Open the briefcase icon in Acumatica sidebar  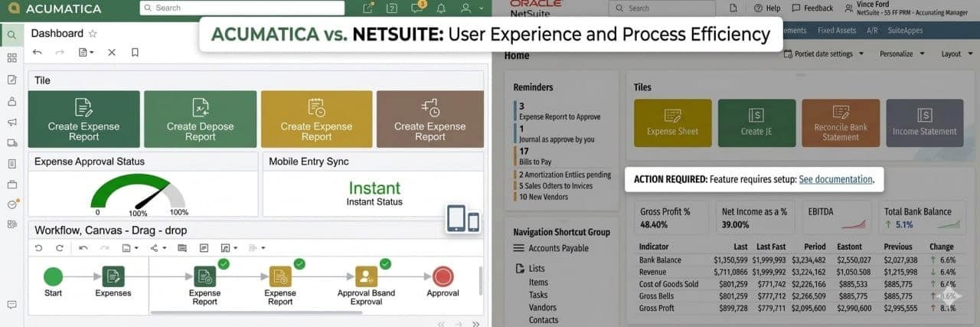11,184
